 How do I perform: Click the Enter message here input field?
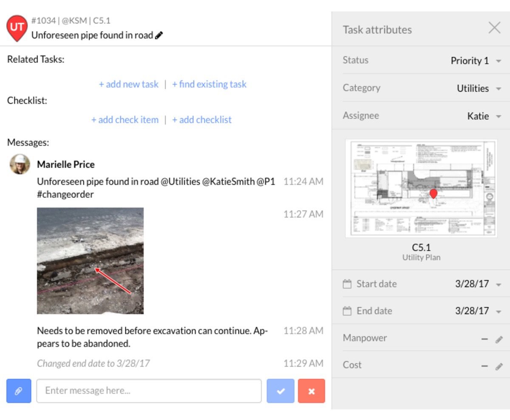pos(149,391)
